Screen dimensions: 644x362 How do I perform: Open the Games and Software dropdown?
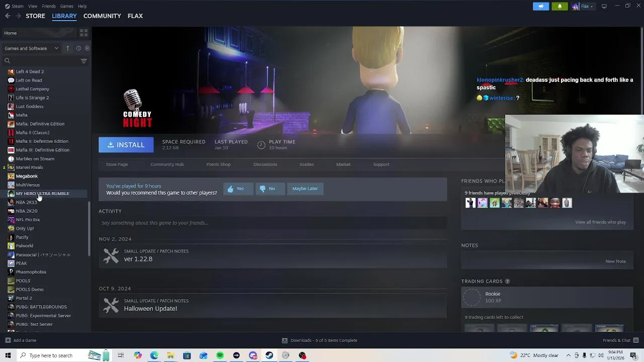(31, 48)
